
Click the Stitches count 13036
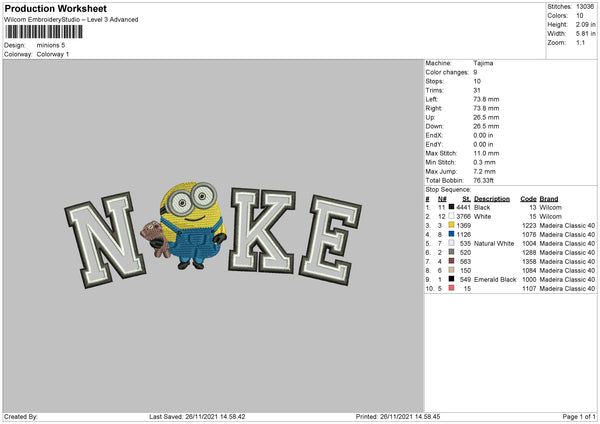coord(585,7)
